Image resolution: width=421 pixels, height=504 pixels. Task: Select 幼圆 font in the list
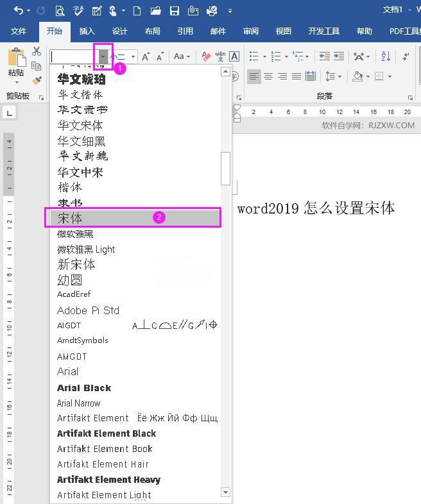tap(135, 280)
